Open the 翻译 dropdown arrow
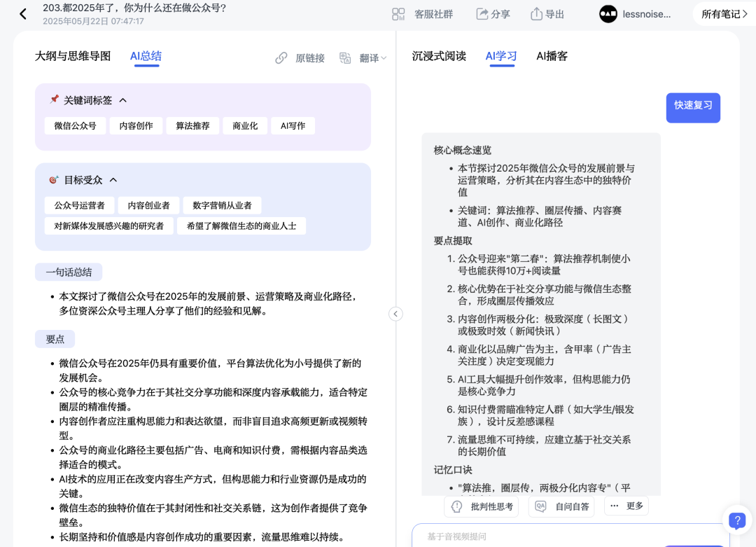This screenshot has width=756, height=547. point(384,58)
